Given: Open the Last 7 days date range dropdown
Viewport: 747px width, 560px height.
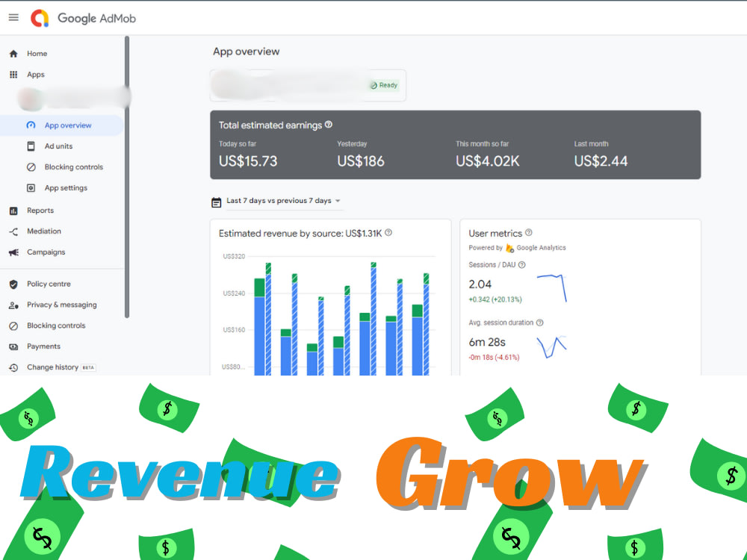Looking at the screenshot, I should point(284,201).
